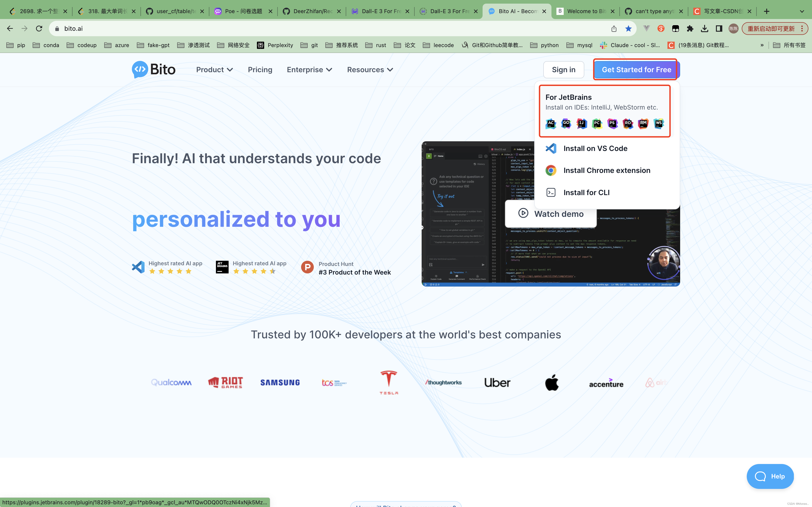The image size is (812, 507).
Task: Open the Resources dropdown
Action: click(390, 70)
